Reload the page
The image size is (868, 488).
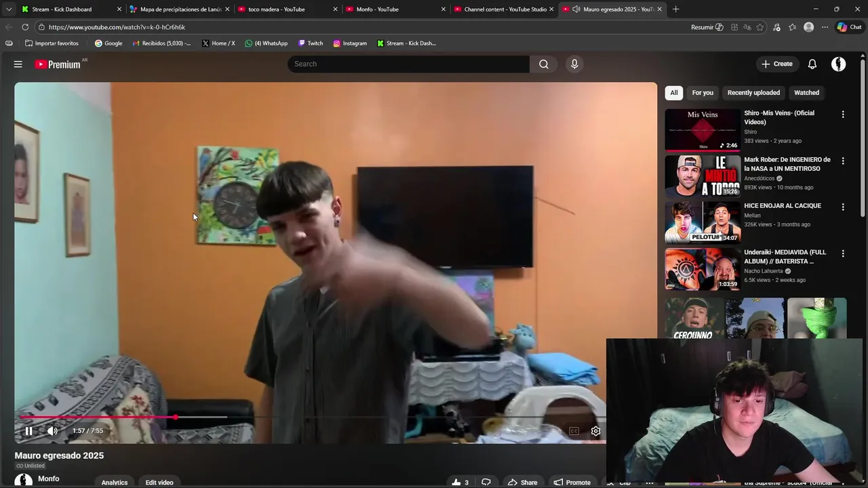[25, 27]
